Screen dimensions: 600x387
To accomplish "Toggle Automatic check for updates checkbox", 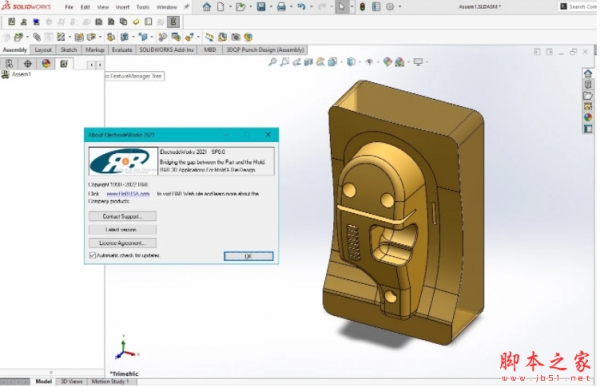I will pyautogui.click(x=92, y=255).
